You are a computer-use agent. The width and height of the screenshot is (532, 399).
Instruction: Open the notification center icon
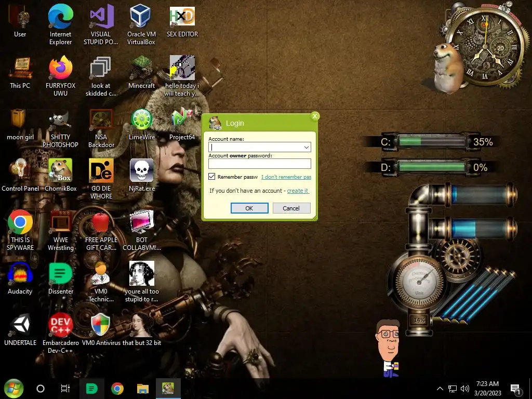[x=516, y=389]
